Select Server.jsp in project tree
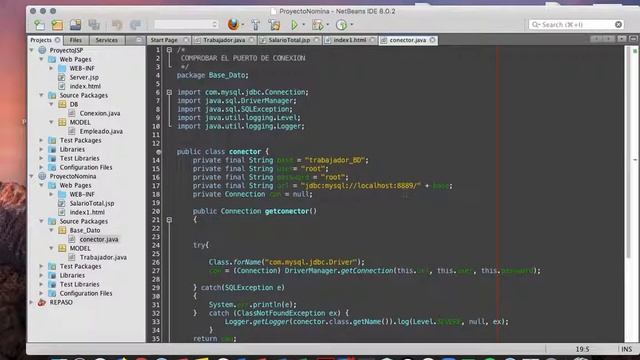The image size is (640, 360). tap(84, 77)
